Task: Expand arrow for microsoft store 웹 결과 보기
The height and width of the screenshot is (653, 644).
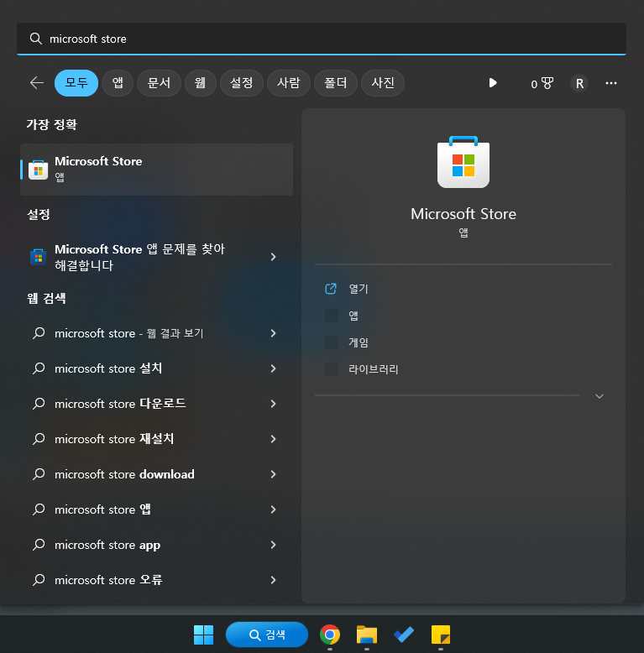Action: (x=273, y=333)
